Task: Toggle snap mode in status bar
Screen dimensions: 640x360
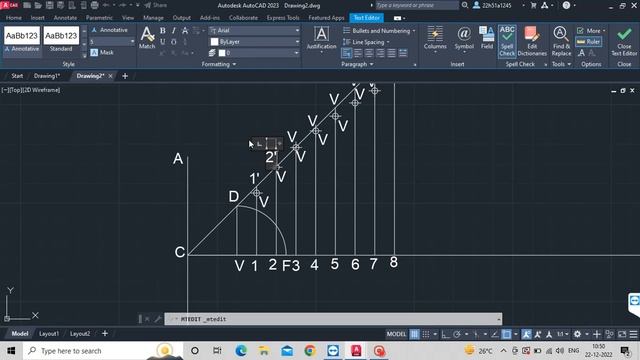Action: click(x=426, y=334)
